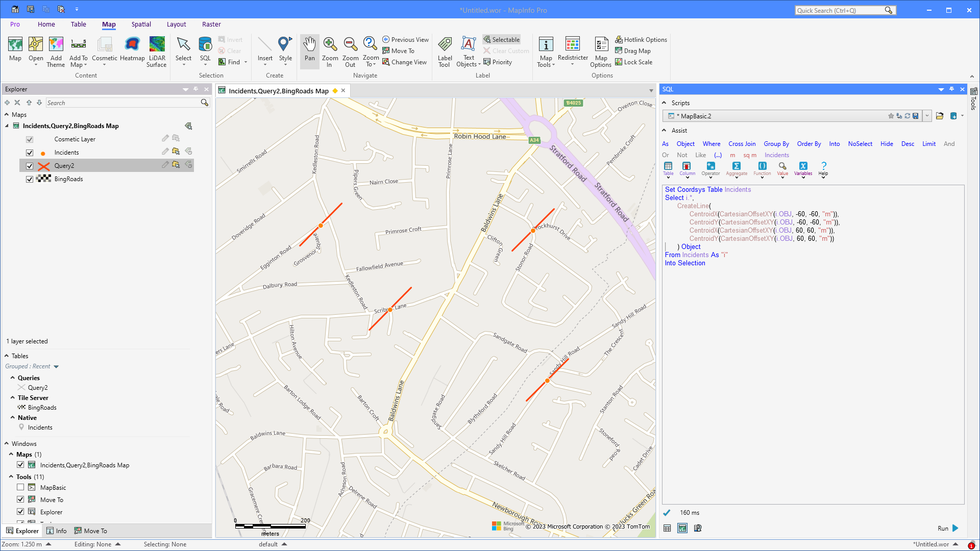Open the Redistricter tool

[x=573, y=49]
